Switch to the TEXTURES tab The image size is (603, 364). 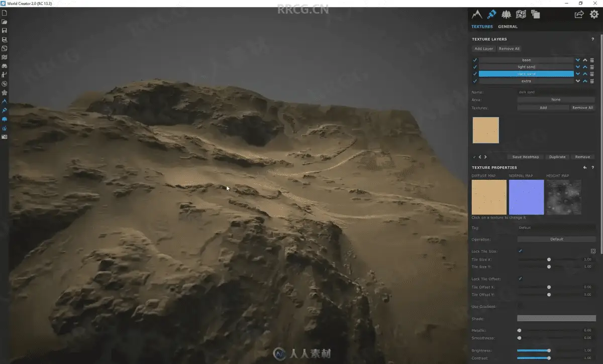click(482, 27)
